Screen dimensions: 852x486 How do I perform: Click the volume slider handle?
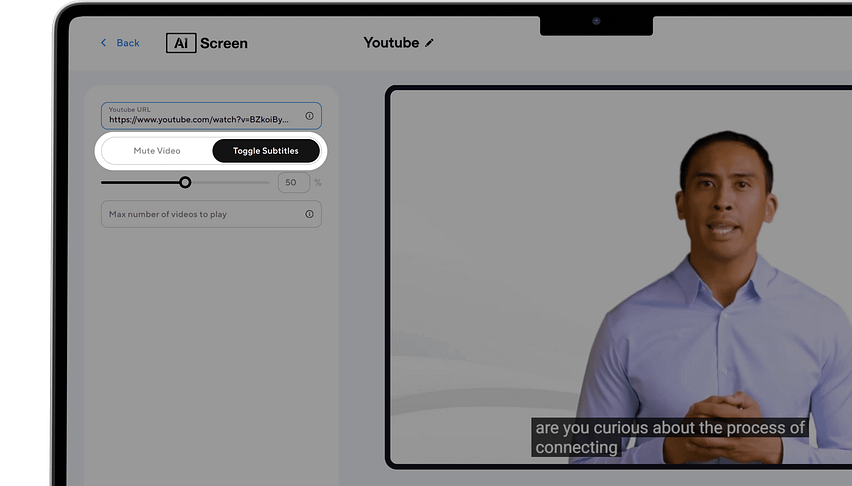pyautogui.click(x=185, y=183)
